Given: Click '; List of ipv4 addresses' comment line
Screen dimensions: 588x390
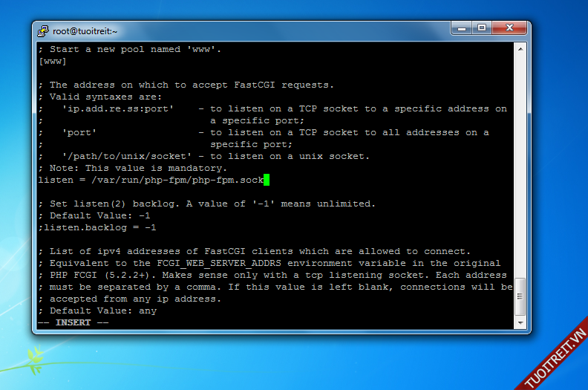Looking at the screenshot, I should (255, 252).
